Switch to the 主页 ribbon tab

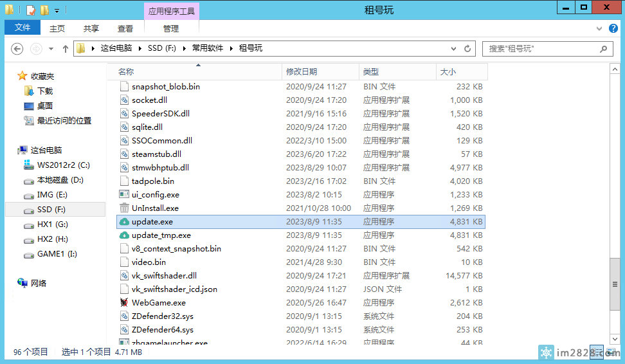pos(57,28)
